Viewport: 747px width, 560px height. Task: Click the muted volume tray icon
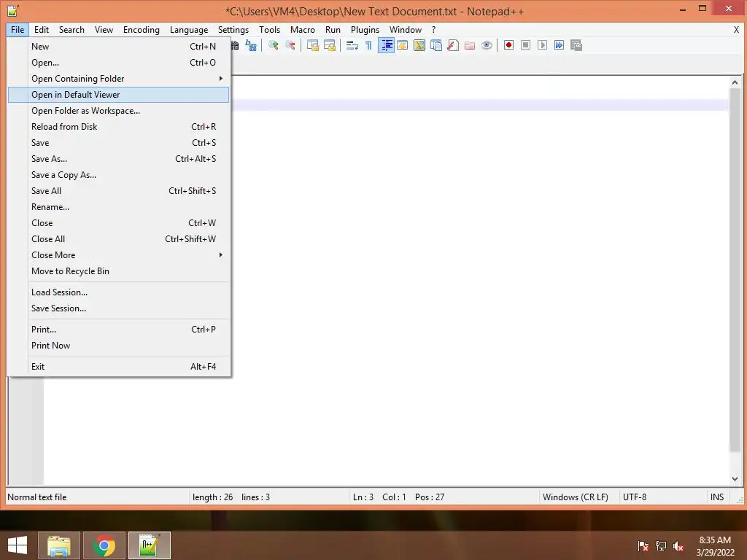tap(678, 546)
